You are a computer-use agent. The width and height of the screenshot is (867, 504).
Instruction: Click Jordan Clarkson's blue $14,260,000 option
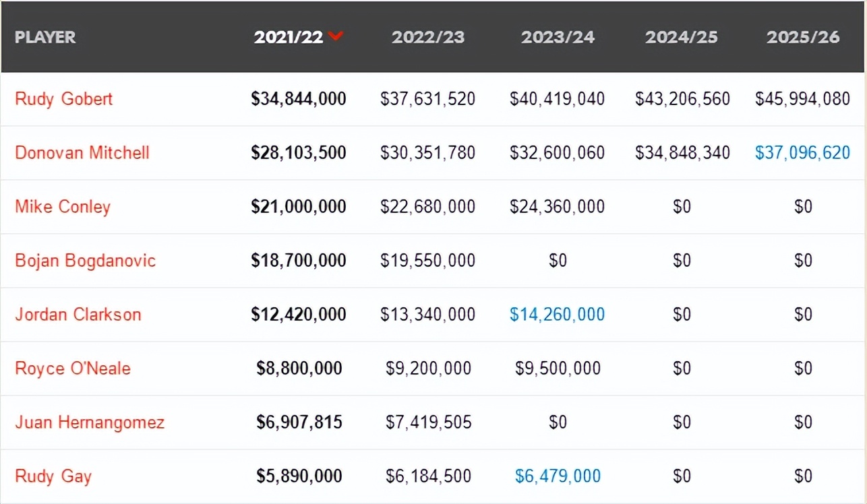[558, 315]
